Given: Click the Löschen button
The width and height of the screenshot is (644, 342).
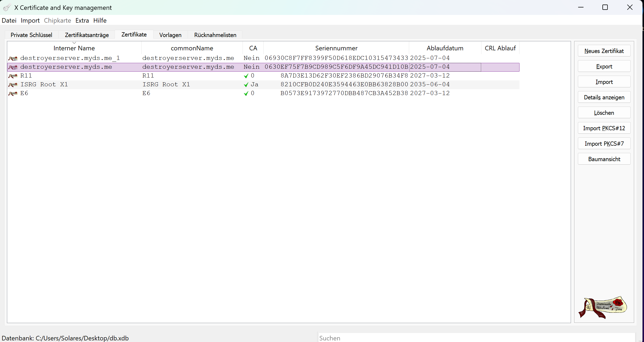Looking at the screenshot, I should [x=604, y=113].
